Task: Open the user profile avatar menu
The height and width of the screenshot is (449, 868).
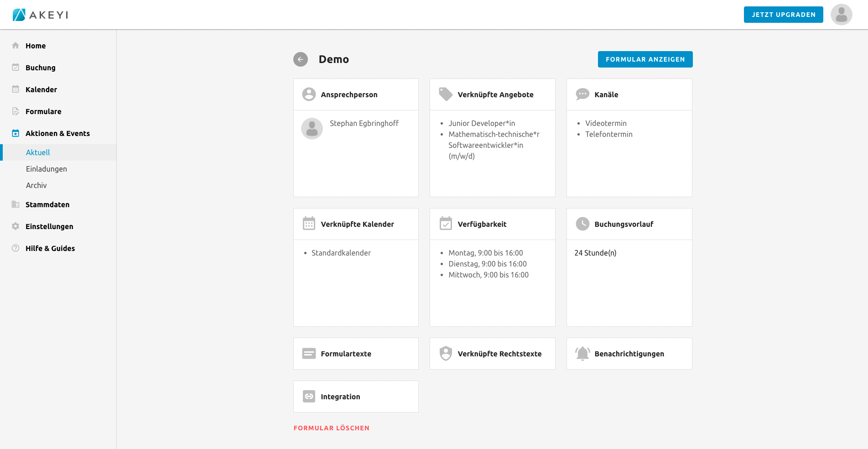Action: 841,15
